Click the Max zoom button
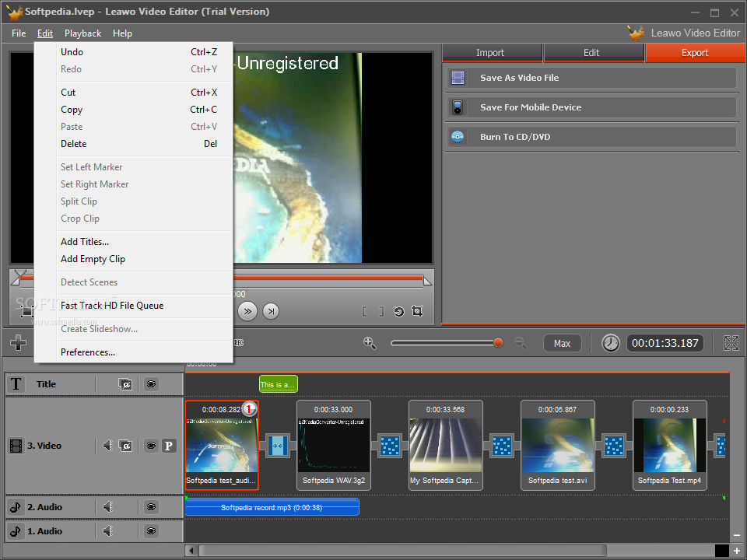Image resolution: width=747 pixels, height=560 pixels. (x=562, y=343)
